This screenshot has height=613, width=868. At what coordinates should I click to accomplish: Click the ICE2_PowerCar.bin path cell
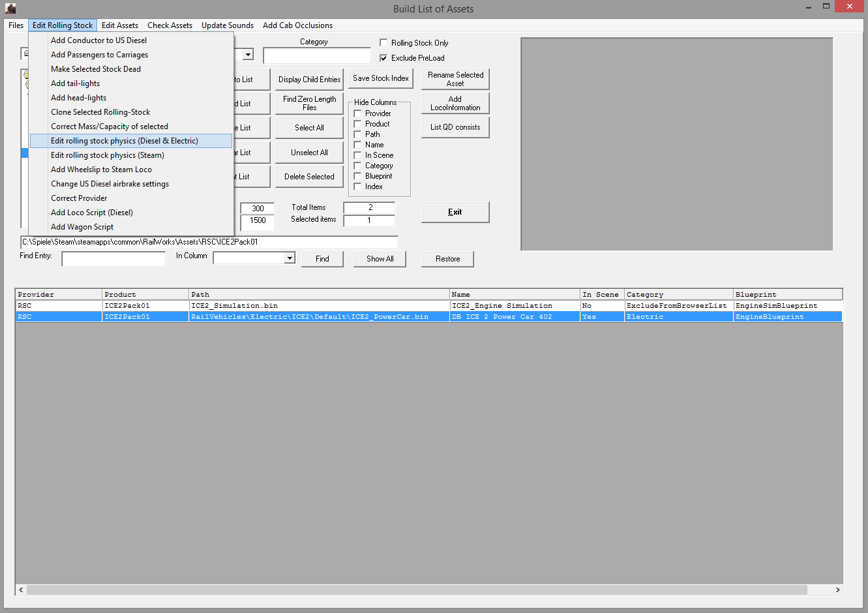tap(320, 317)
